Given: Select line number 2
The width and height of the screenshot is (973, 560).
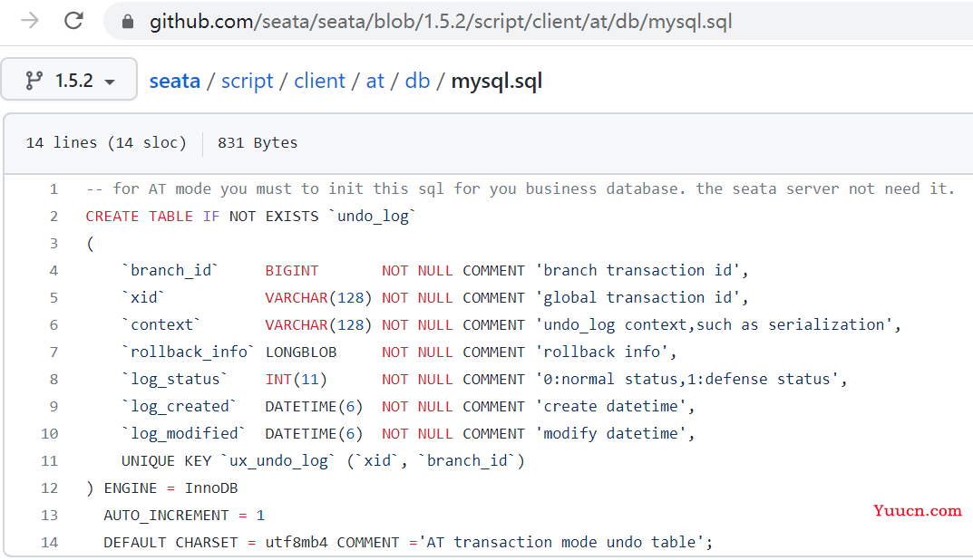Looking at the screenshot, I should click(x=54, y=216).
